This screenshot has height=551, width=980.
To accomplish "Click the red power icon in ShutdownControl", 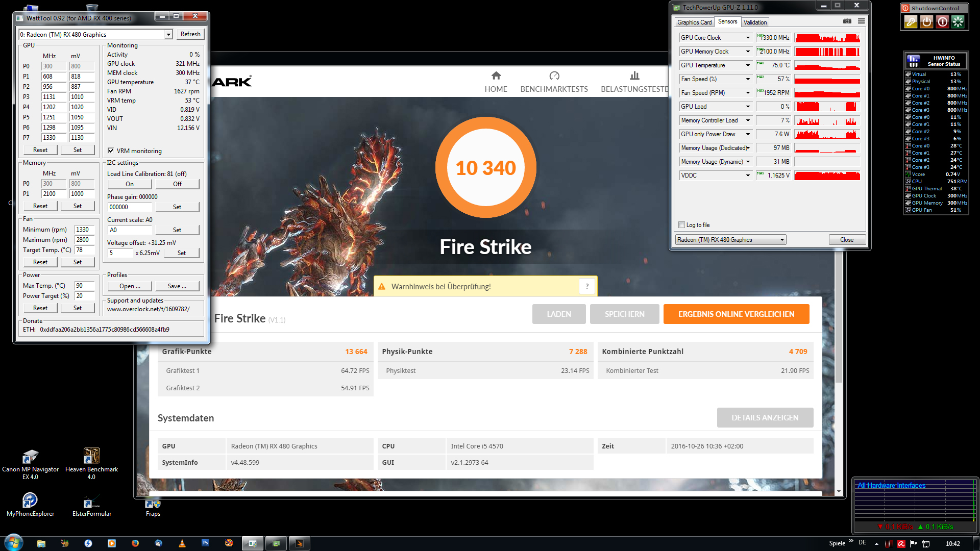I will click(x=943, y=21).
